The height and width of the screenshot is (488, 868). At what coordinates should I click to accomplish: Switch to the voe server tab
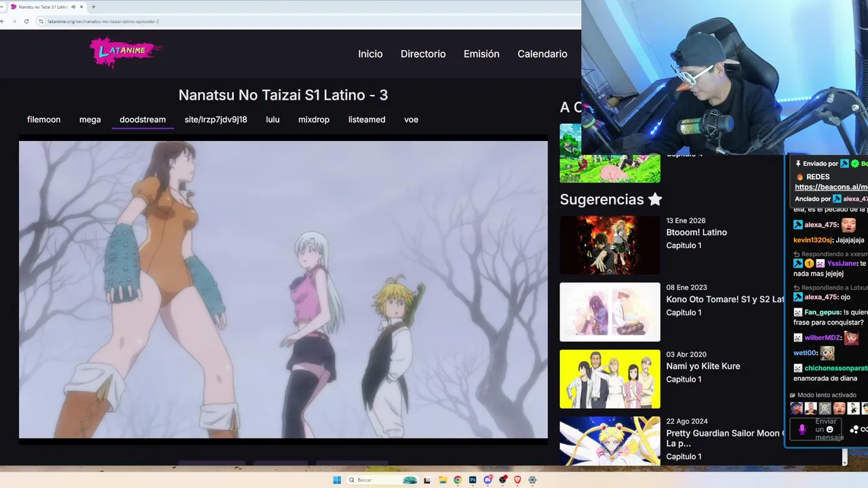click(x=411, y=119)
